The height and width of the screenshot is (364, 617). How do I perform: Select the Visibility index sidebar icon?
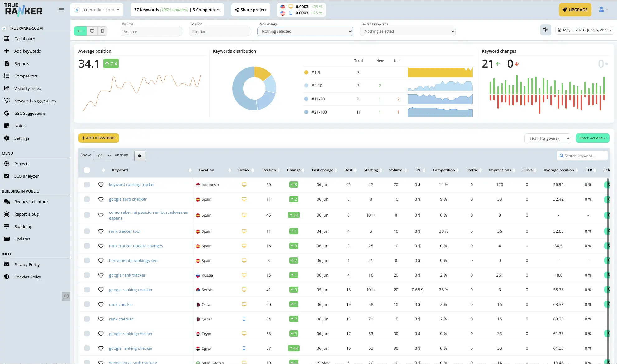[7, 88]
